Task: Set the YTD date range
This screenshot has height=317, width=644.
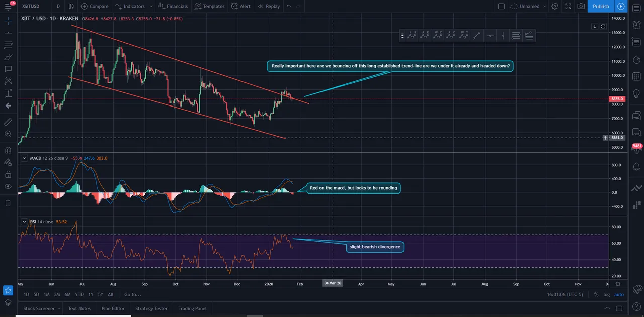Action: click(79, 294)
